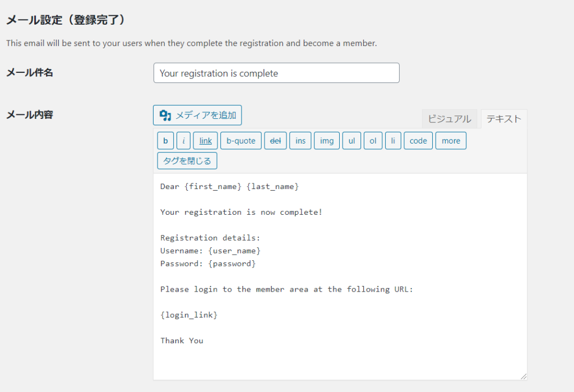The width and height of the screenshot is (574, 392).
Task: Switch to the ビジュアル editor tab
Action: (450, 119)
